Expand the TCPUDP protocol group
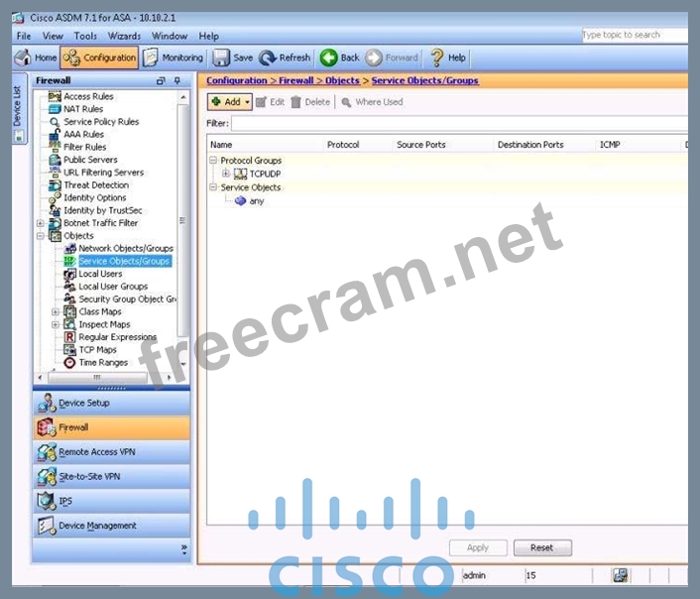700x599 pixels. click(225, 174)
